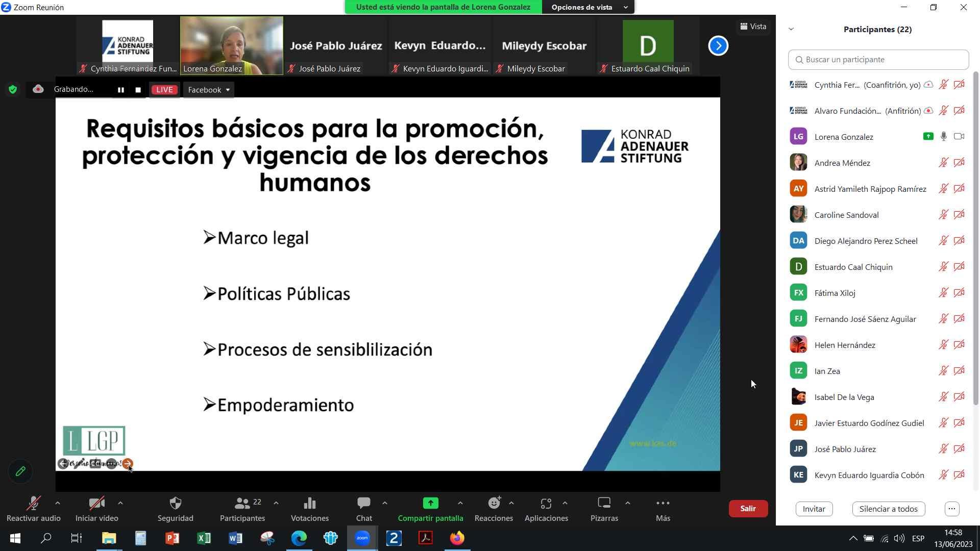Toggle Iniciar vídeo camera on
The height and width of the screenshot is (551, 980).
click(x=96, y=504)
